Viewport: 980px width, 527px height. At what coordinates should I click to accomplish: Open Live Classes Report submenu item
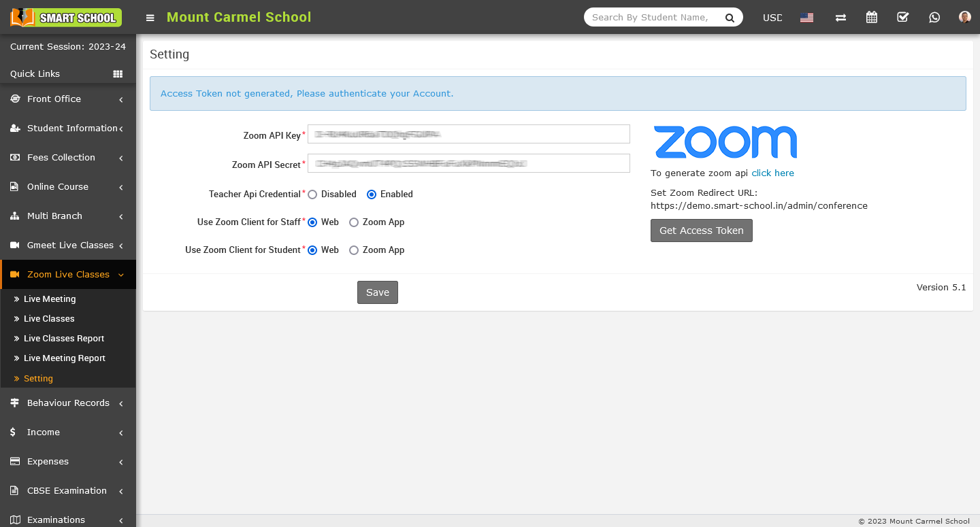coord(64,339)
